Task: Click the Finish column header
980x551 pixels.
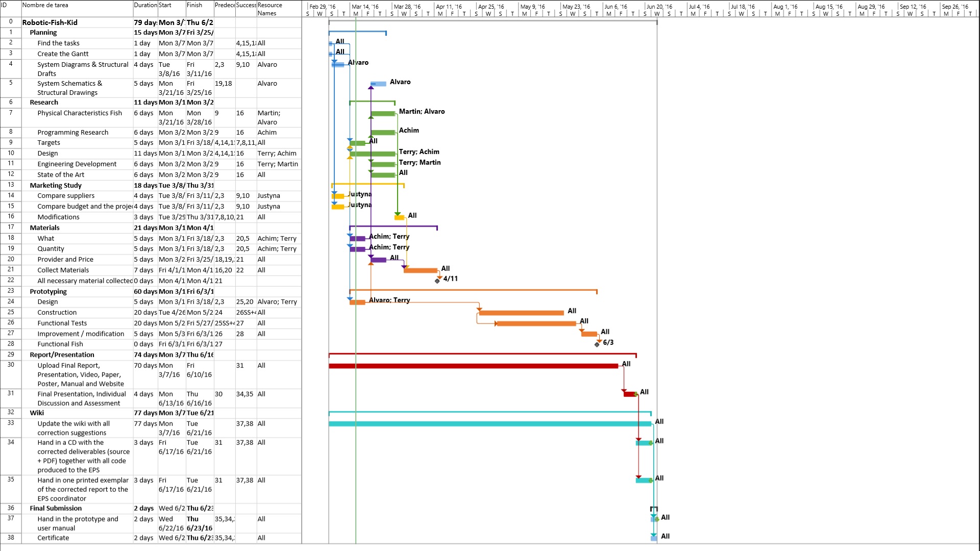Action: (194, 6)
